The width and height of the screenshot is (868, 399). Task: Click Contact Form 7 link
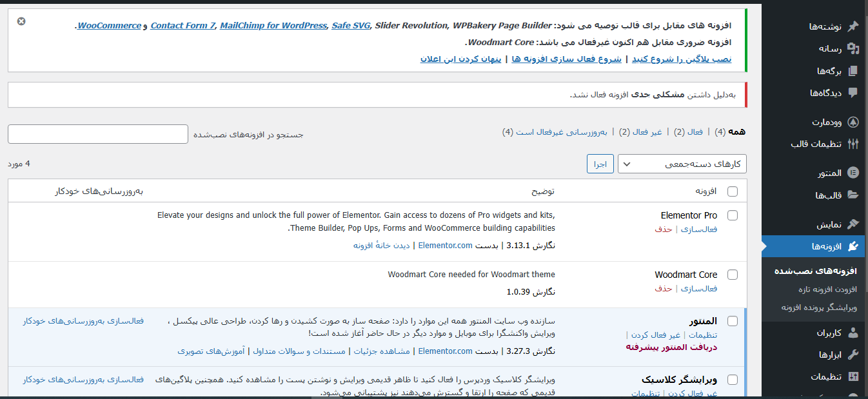[x=182, y=25]
